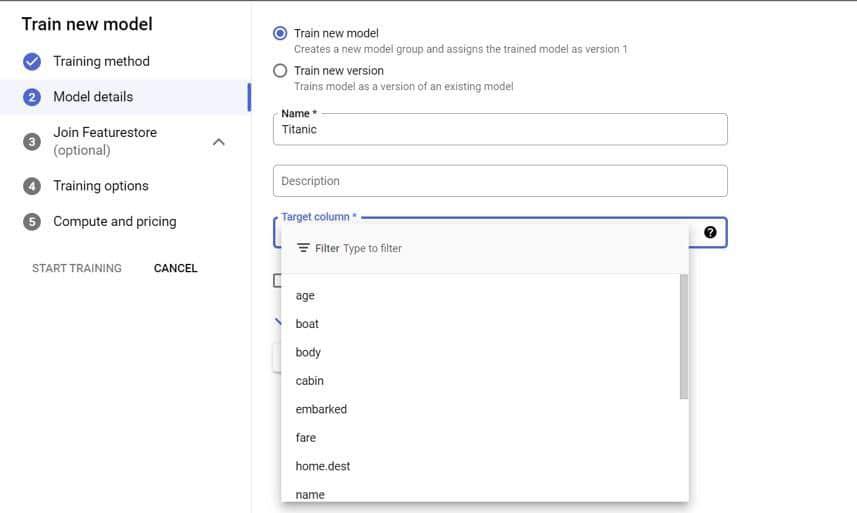Click the step 5 Compute and pricing icon
This screenshot has height=513, width=857.
pos(32,222)
